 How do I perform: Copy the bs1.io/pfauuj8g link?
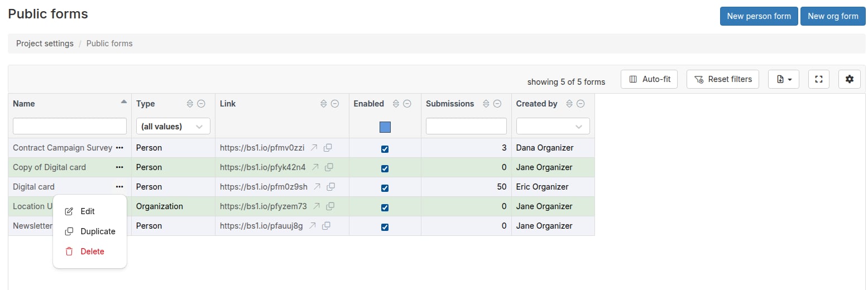(x=327, y=226)
